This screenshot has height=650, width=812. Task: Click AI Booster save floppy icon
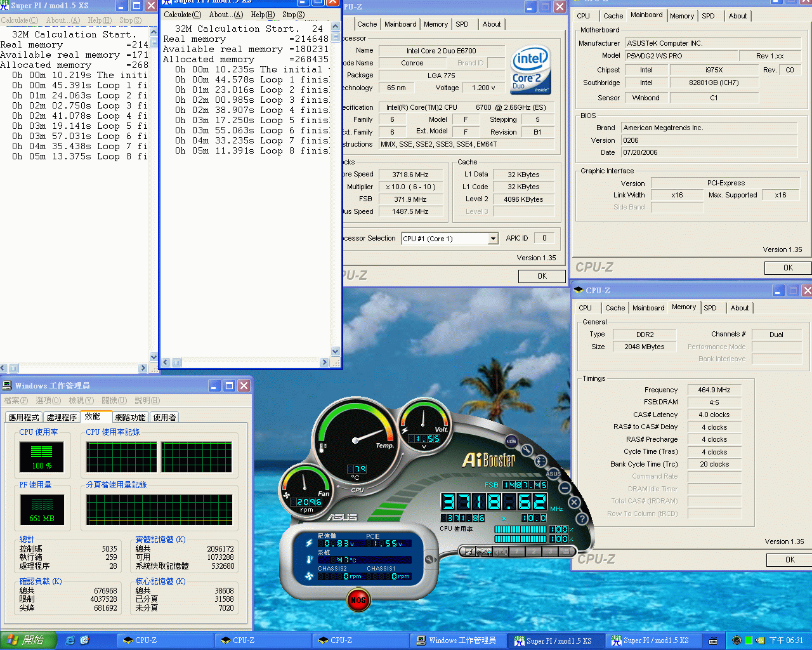[x=566, y=552]
